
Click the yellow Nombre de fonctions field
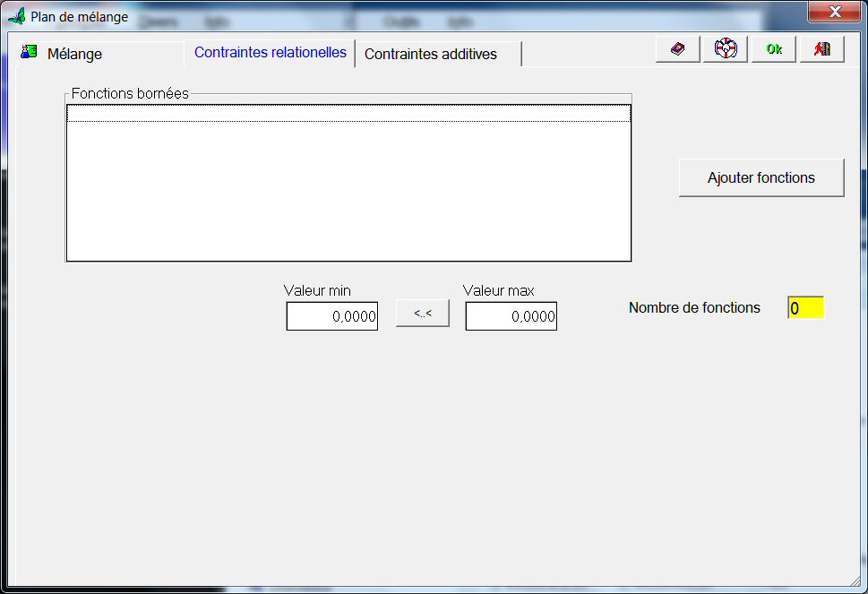click(805, 308)
